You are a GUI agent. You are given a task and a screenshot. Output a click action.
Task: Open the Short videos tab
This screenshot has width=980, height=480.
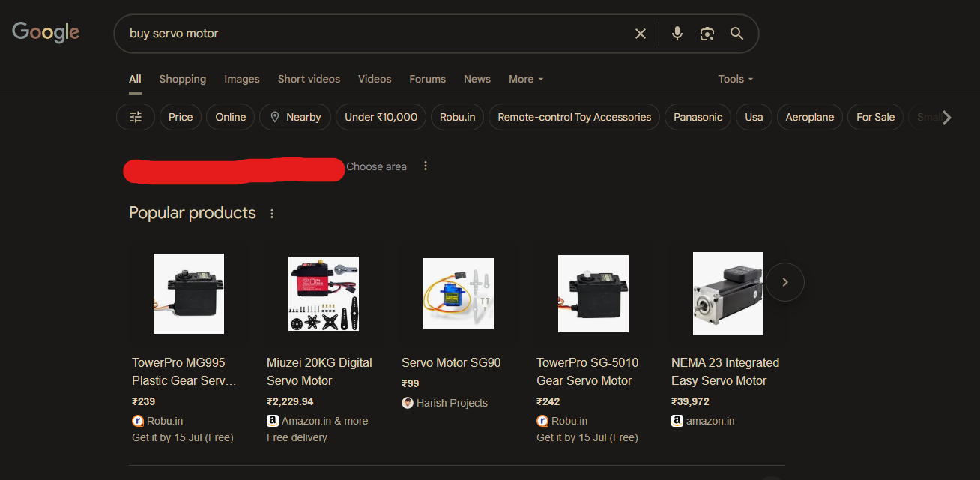click(309, 79)
